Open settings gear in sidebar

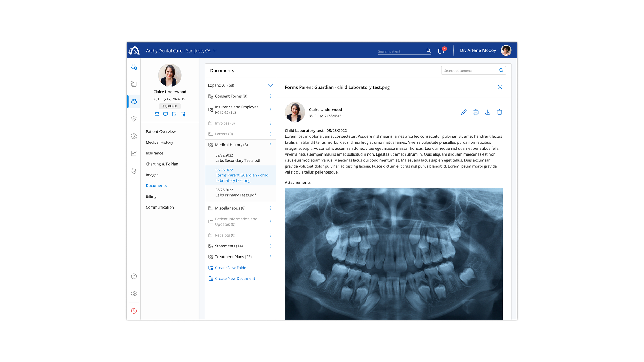tap(134, 294)
